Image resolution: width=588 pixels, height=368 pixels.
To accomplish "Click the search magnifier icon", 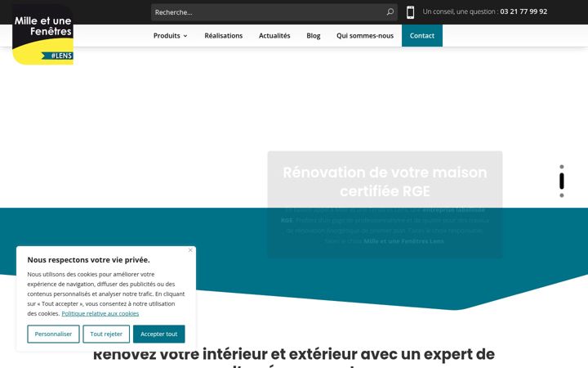I will [x=390, y=12].
